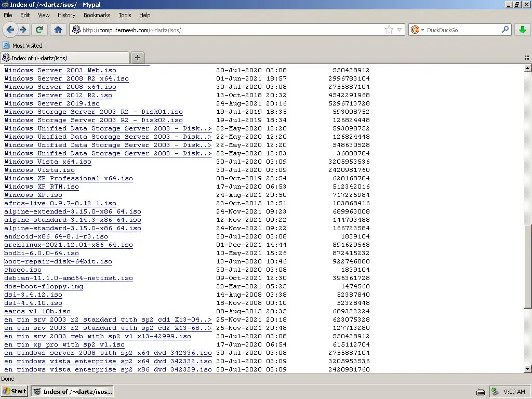
Task: Open Windows Server 2008 R2 x64.iso link
Action: pos(66,78)
